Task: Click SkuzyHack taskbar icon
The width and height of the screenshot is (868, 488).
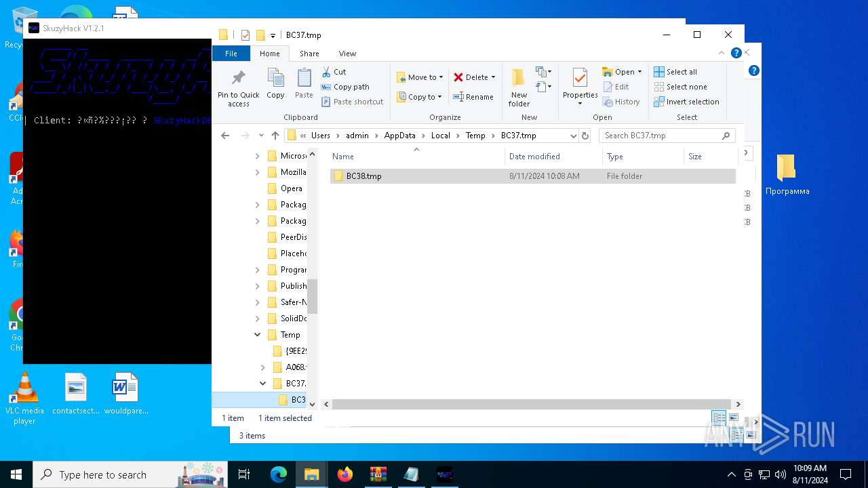Action: point(445,474)
